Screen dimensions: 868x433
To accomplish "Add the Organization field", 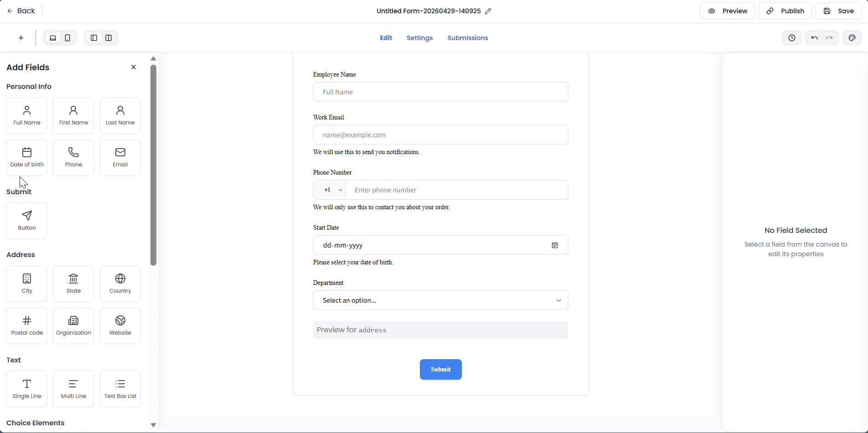I will (x=73, y=326).
